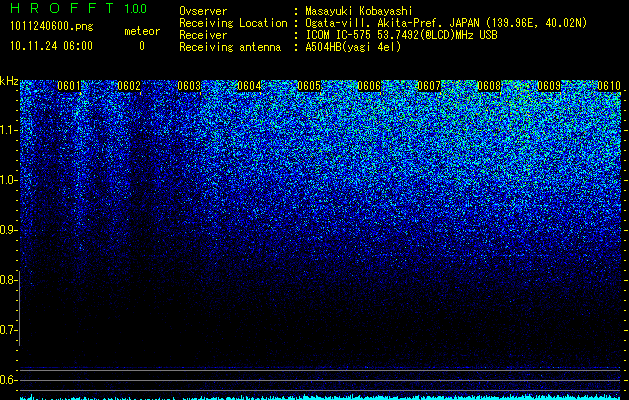Click the 0602 time marker
629x400 pixels.
[129, 86]
